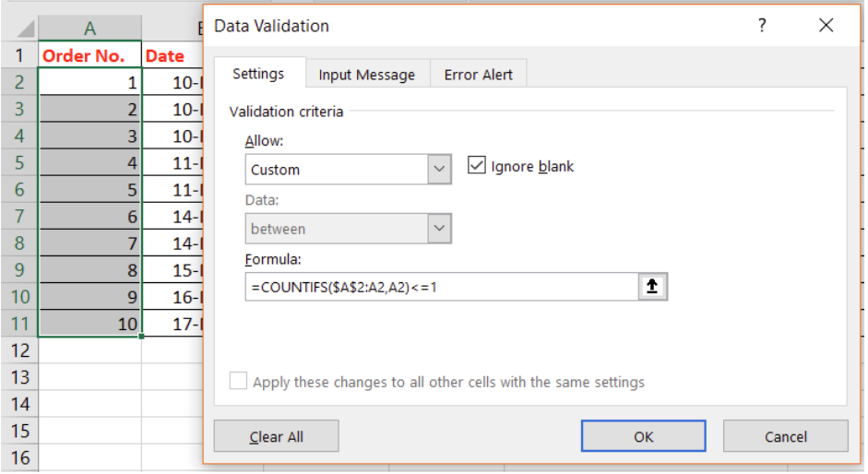Switch to the Input Message tab
The width and height of the screenshot is (868, 474).
click(x=367, y=75)
